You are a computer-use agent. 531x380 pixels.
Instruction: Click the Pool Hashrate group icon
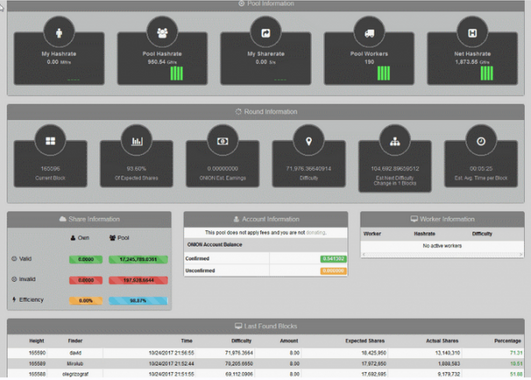[x=162, y=33]
